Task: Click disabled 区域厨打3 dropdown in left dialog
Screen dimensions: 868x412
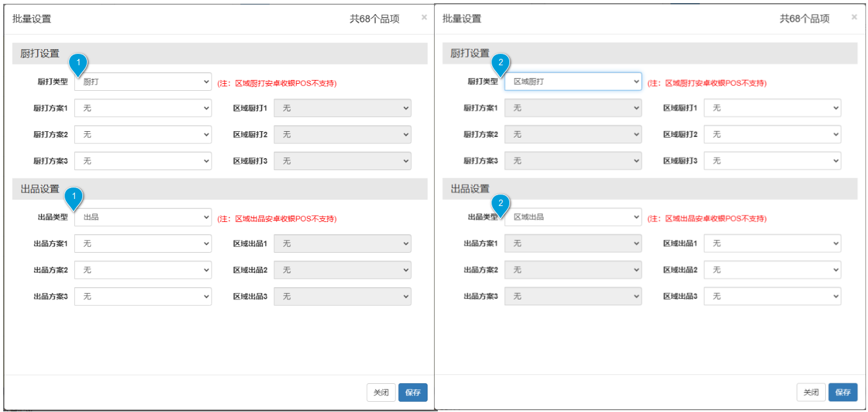Action: point(343,161)
